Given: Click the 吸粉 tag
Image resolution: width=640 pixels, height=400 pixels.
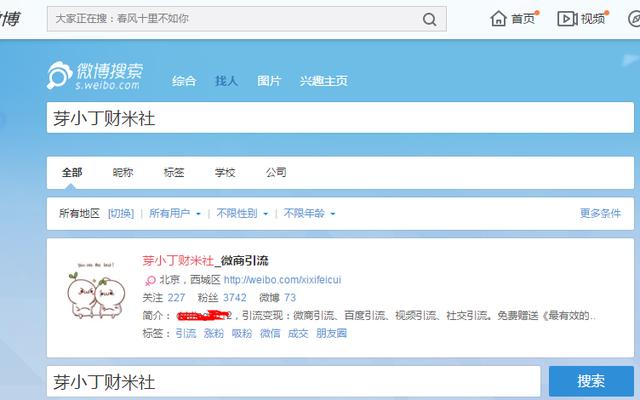Looking at the screenshot, I should pyautogui.click(x=242, y=333).
